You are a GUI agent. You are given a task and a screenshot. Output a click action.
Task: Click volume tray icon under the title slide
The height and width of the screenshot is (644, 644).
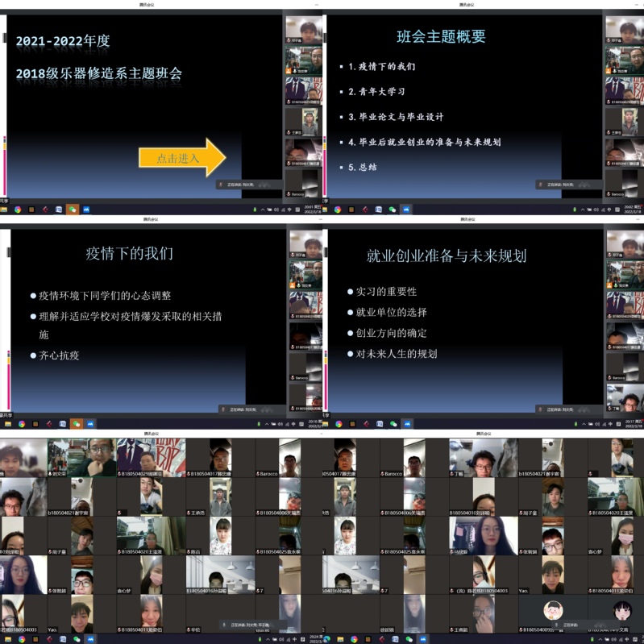pos(277,210)
